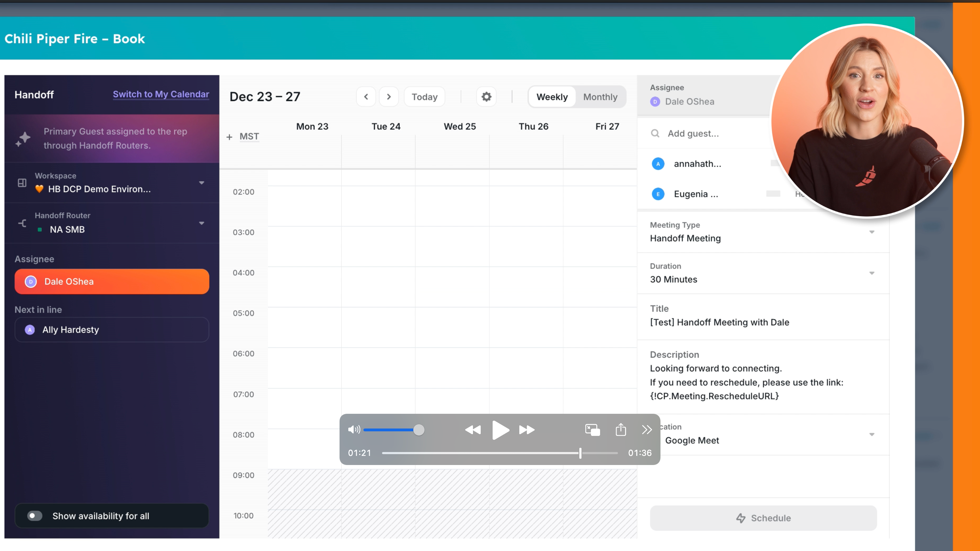Fast forward the video playback
This screenshot has height=551, width=980.
[527, 430]
